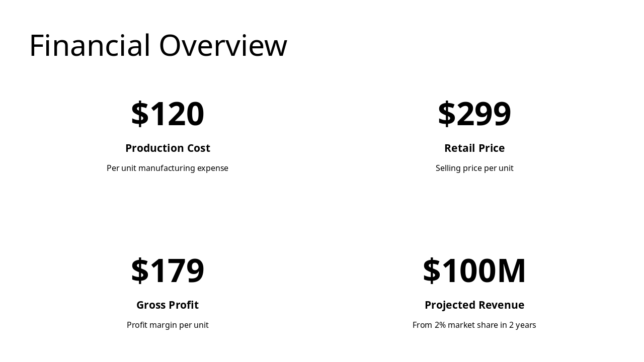
Task: Select the $120 production cost figure
Action: 168,114
